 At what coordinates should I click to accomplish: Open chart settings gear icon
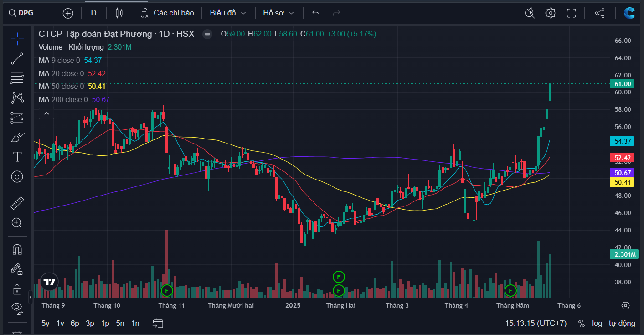551,13
